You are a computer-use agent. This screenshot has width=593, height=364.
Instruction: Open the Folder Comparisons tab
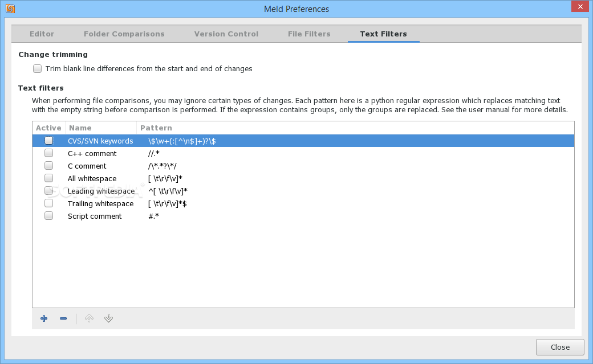point(124,34)
